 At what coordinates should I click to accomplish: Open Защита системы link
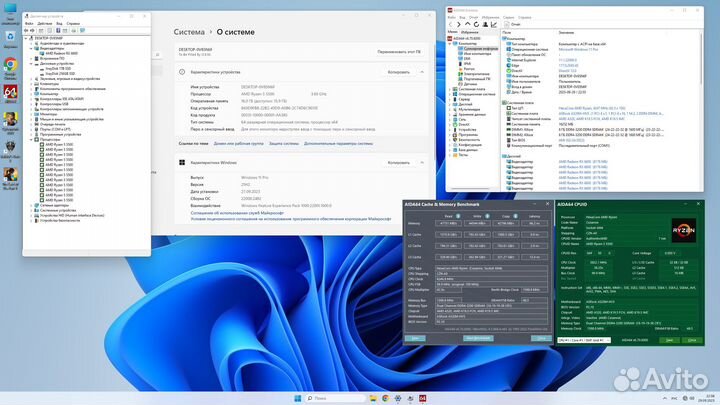pyautogui.click(x=284, y=144)
